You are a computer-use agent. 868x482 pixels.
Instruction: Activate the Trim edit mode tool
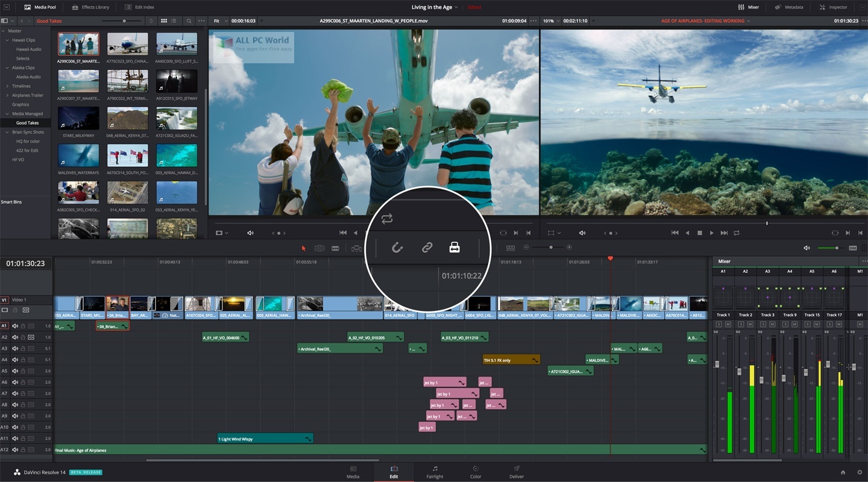click(319, 248)
